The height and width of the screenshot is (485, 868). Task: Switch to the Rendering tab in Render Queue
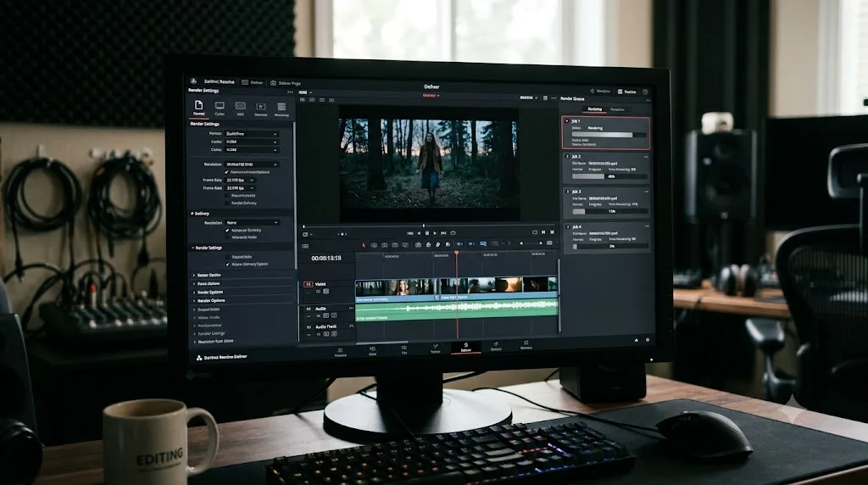595,109
